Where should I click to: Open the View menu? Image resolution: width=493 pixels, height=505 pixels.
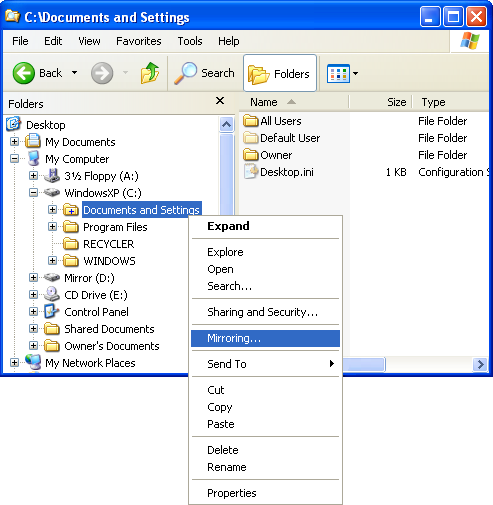click(x=89, y=41)
